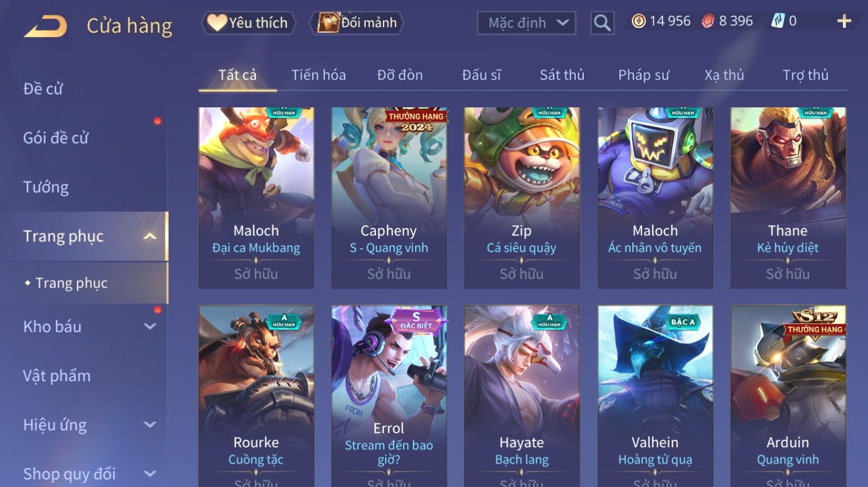Tap the plus icon to add currency
The image size is (868, 487).
(844, 21)
